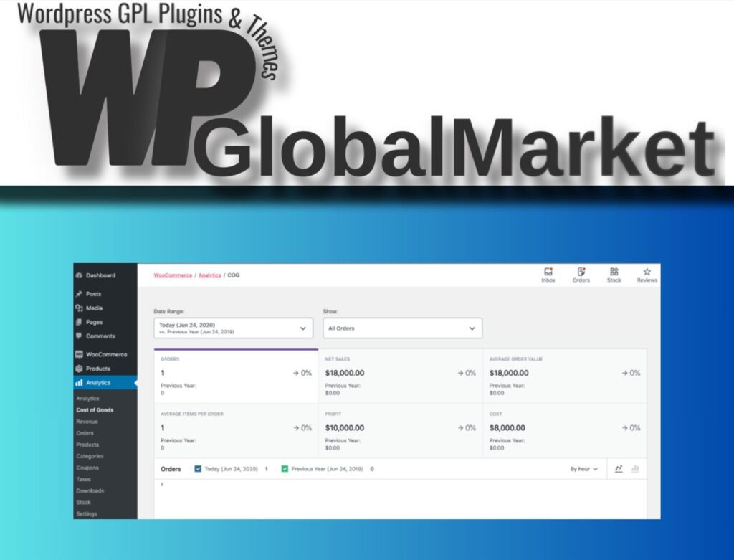Open the Inbox panel icon
Screen dimensions: 734x560
tap(548, 272)
